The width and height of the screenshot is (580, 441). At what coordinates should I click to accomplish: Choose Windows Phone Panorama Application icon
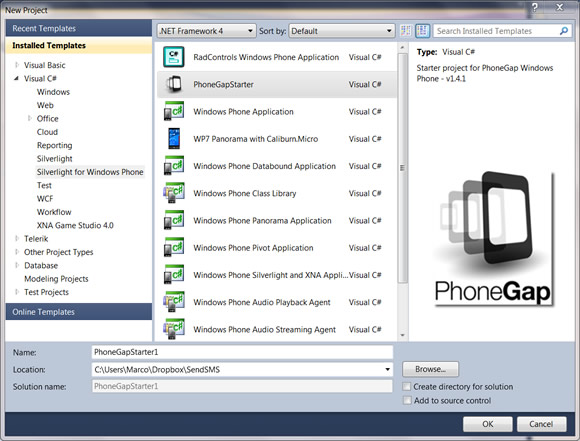(x=173, y=220)
